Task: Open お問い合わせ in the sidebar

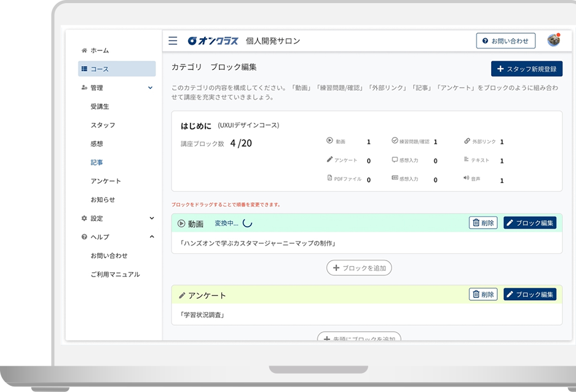Action: [x=109, y=256]
